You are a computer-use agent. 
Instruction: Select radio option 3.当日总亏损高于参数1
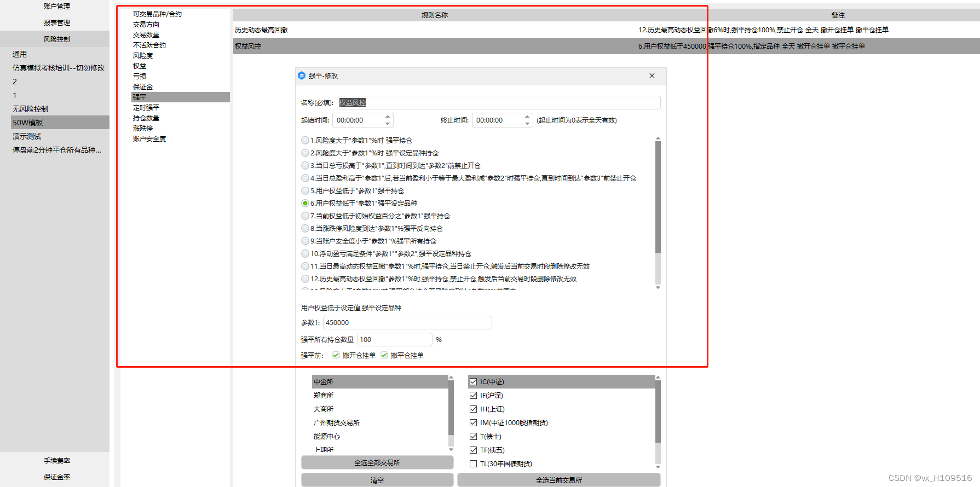(x=305, y=166)
